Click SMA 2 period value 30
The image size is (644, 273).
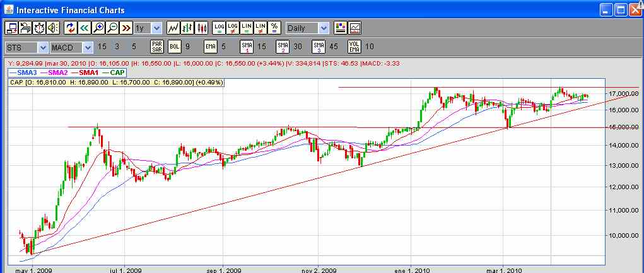click(297, 47)
